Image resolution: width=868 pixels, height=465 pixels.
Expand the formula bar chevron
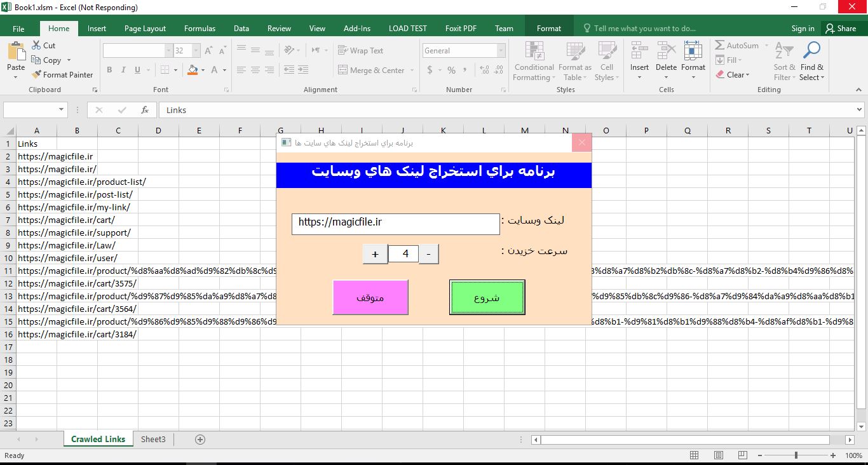click(859, 110)
